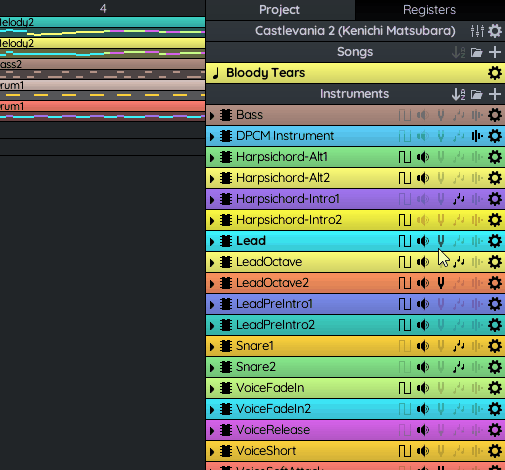Open project properties gear icon
This screenshot has height=470, width=505.
click(x=495, y=31)
